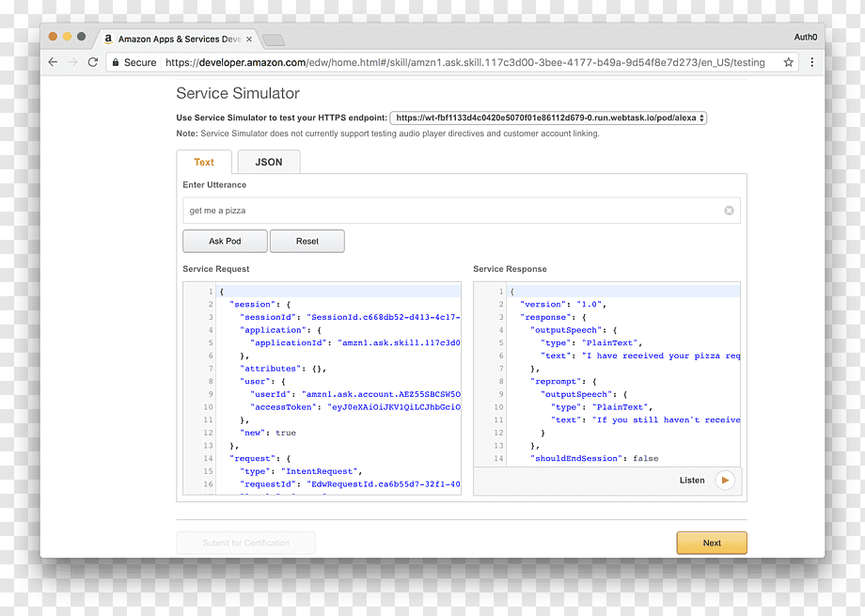Close the Amazon Apps & Services tab
The width and height of the screenshot is (865, 616).
(x=249, y=39)
